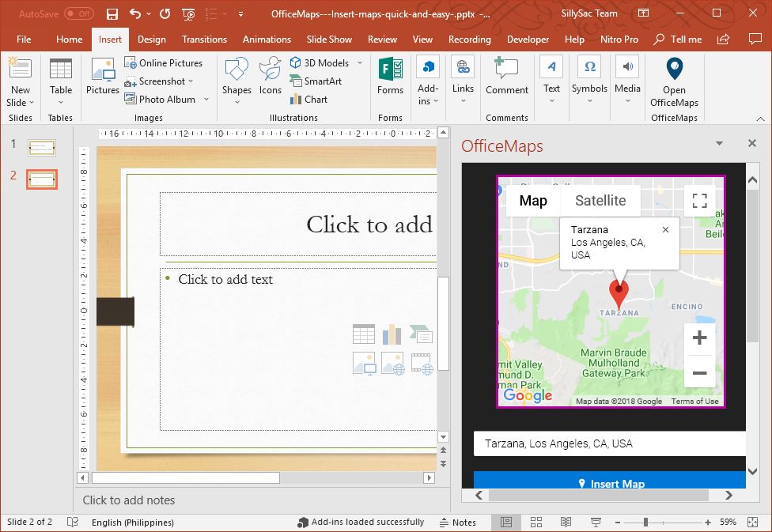Toggle the AutoSave switch
The width and height of the screenshot is (772, 532).
tap(78, 14)
